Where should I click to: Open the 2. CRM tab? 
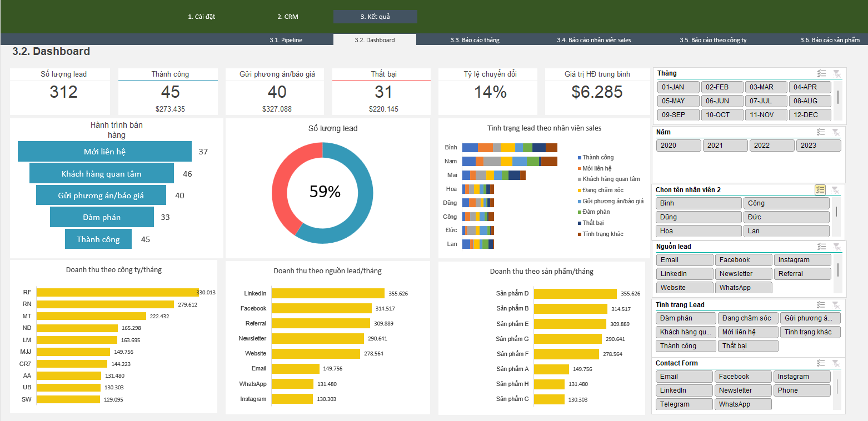click(x=288, y=17)
